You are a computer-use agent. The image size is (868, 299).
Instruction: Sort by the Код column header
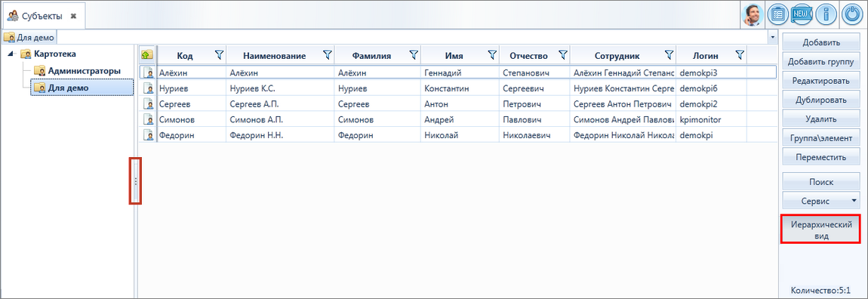pos(185,56)
